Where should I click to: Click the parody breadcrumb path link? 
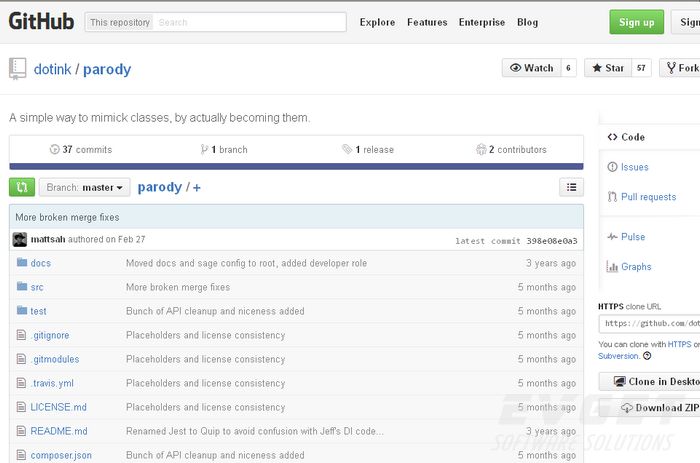coord(160,187)
